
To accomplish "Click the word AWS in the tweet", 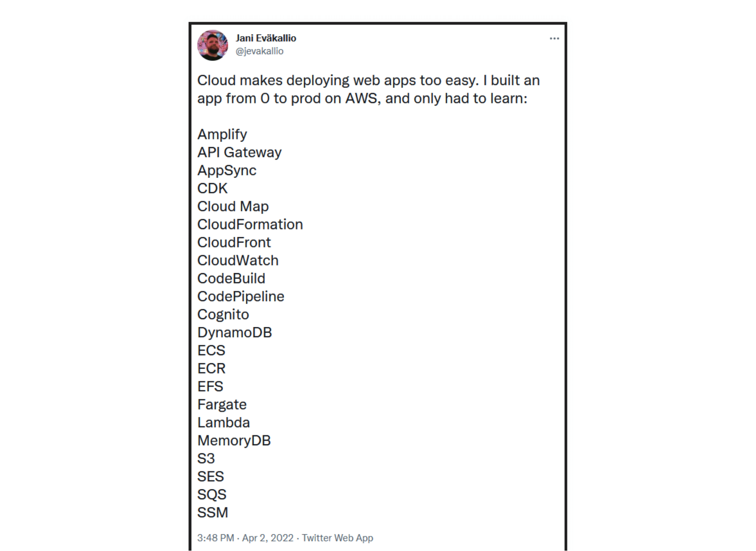I will (363, 98).
